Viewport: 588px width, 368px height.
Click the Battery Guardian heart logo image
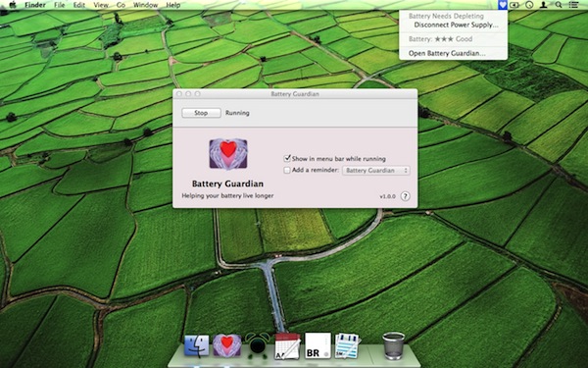coord(228,154)
